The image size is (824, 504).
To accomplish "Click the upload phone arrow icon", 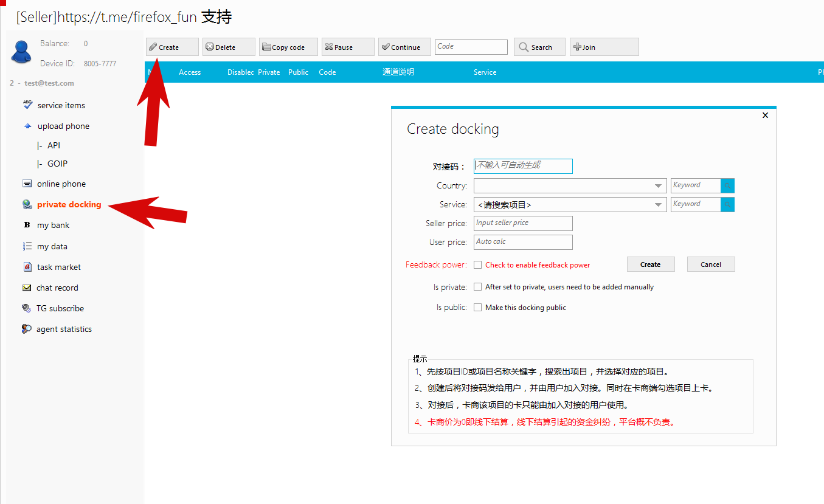I will (x=27, y=126).
